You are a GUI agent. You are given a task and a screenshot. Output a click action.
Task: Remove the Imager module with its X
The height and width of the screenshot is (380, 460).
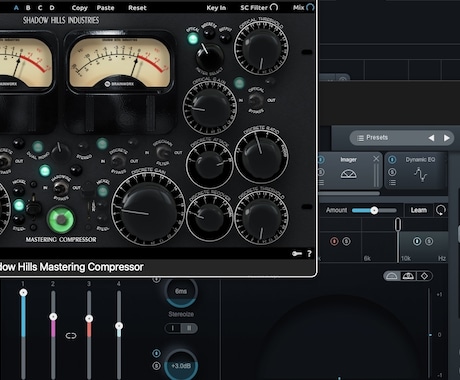[x=376, y=159]
